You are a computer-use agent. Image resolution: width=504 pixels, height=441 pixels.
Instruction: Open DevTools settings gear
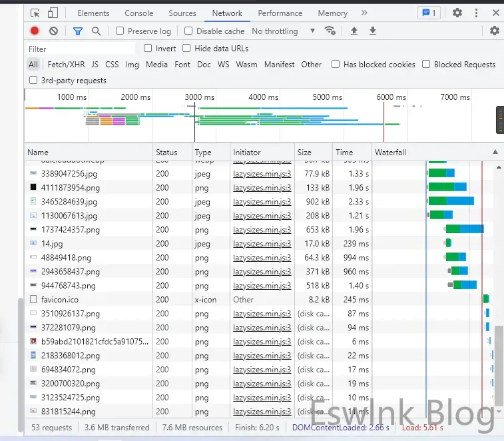pyautogui.click(x=457, y=13)
